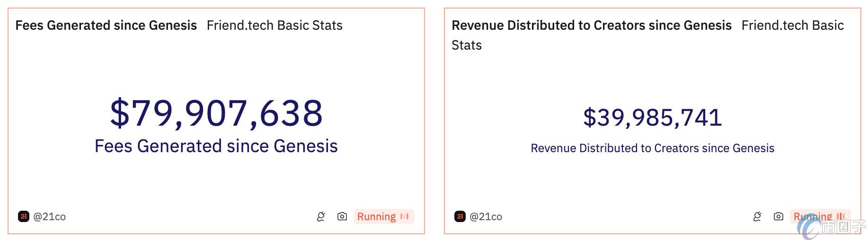Click the 21co avatar in Fees Generated card
Image resolution: width=868 pixels, height=240 pixels.
click(24, 216)
